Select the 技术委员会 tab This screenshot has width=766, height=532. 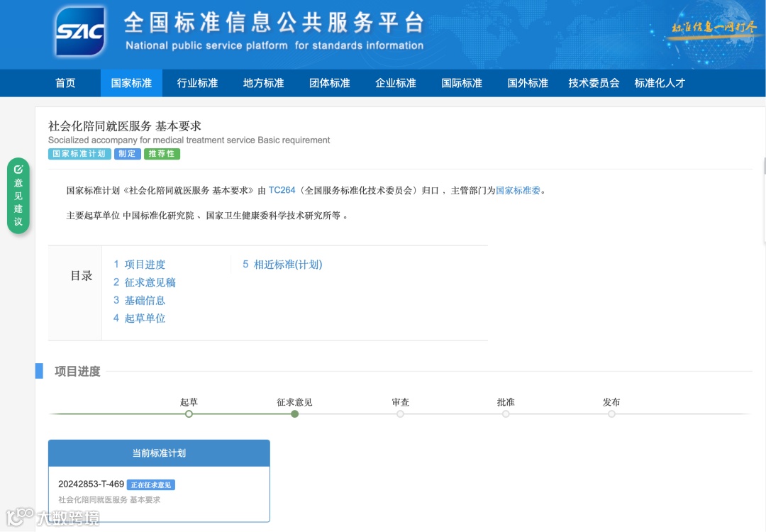pos(594,83)
